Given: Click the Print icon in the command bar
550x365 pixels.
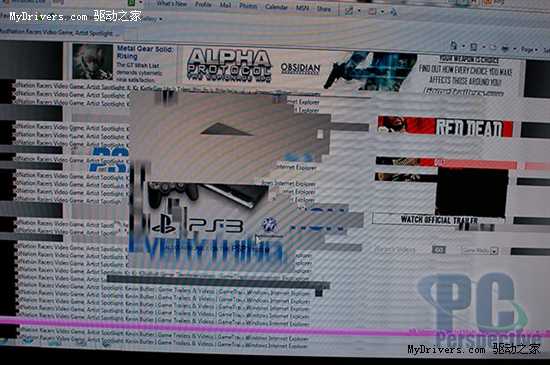Looking at the screenshot, I should tap(505, 49).
